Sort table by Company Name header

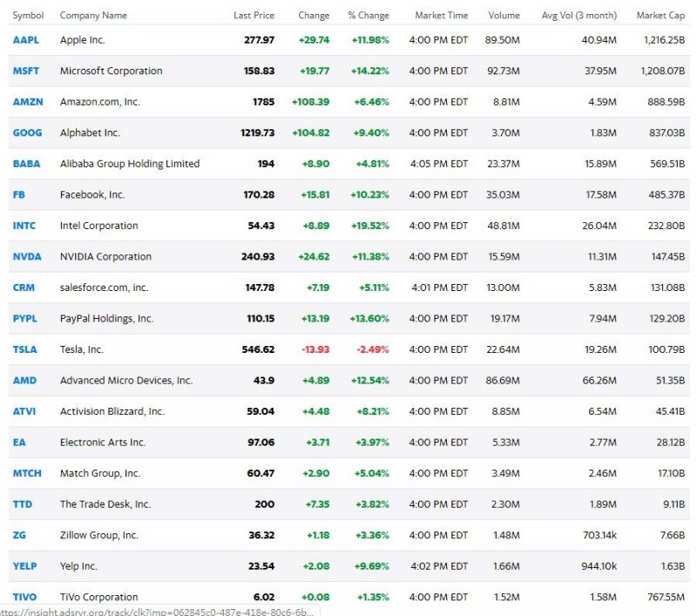click(93, 16)
